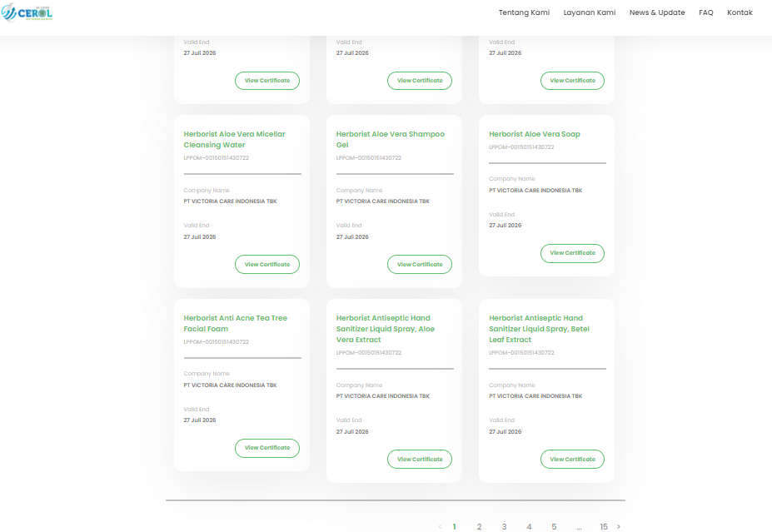View Certificate for Hand Sanitizer Aloe Vera Extract

(420, 460)
